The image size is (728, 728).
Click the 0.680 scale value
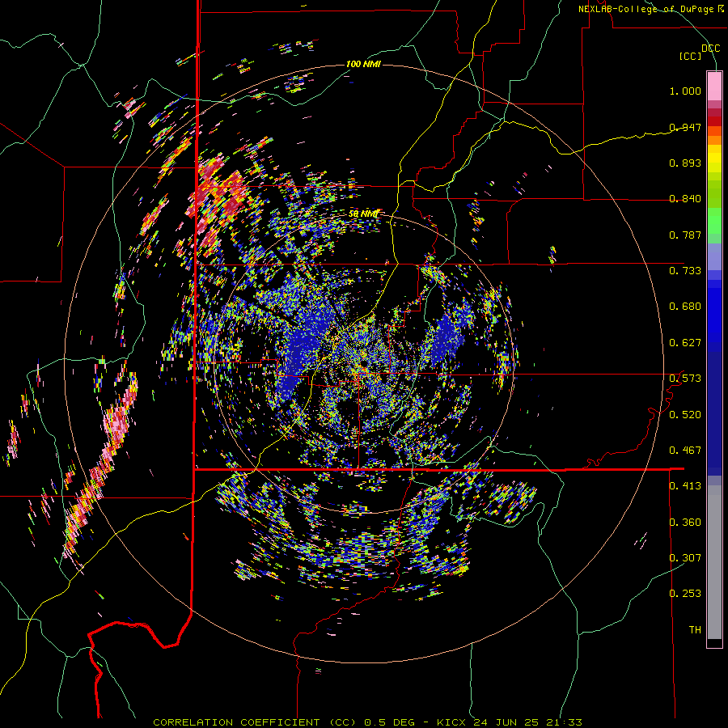pyautogui.click(x=685, y=307)
